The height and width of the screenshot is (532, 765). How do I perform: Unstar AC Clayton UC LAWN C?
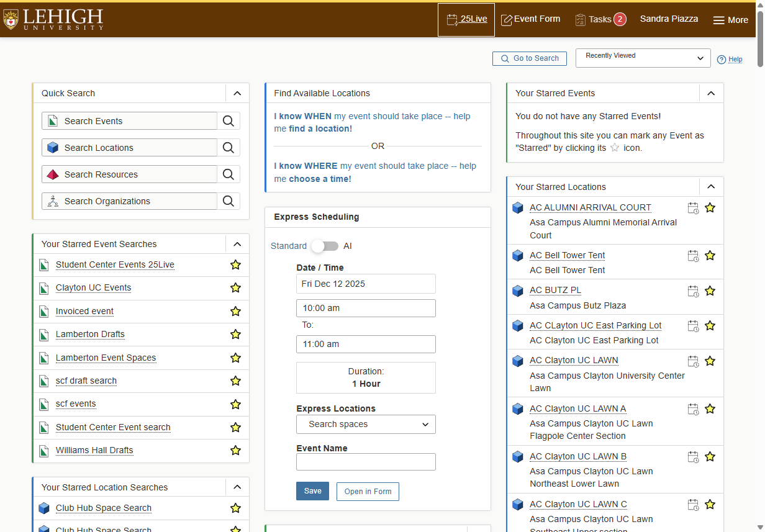click(710, 504)
